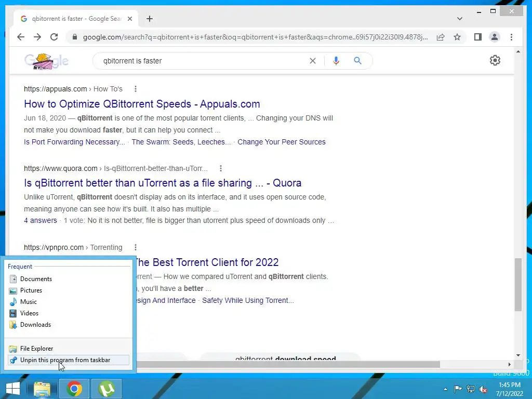The height and width of the screenshot is (399, 532).
Task: Open Google search settings gear
Action: click(x=495, y=60)
